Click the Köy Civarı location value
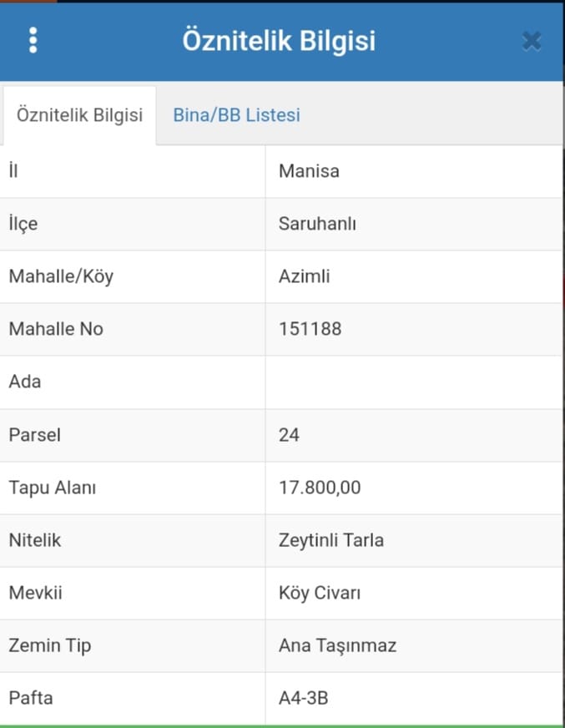 point(320,593)
